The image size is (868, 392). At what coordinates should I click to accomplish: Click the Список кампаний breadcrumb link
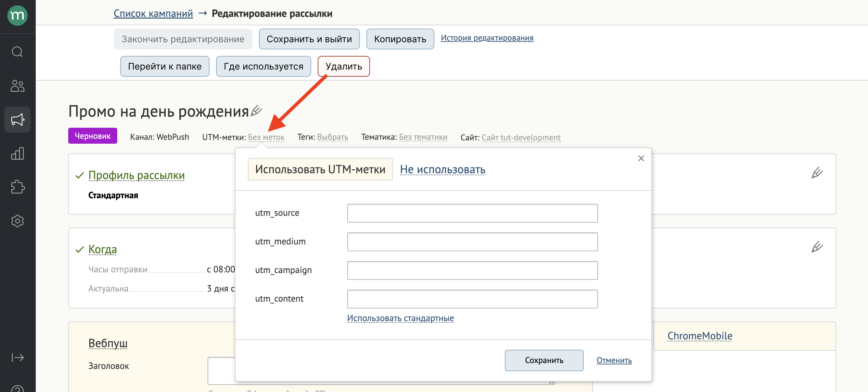[x=153, y=13]
